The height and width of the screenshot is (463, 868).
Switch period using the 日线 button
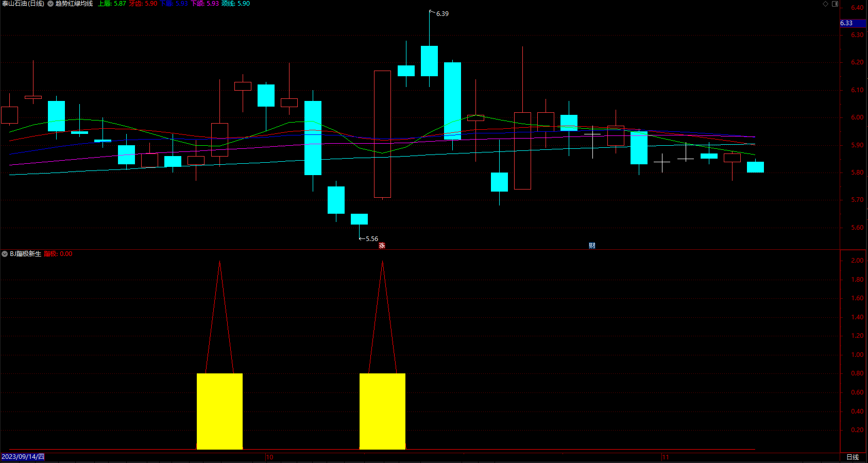coord(853,457)
